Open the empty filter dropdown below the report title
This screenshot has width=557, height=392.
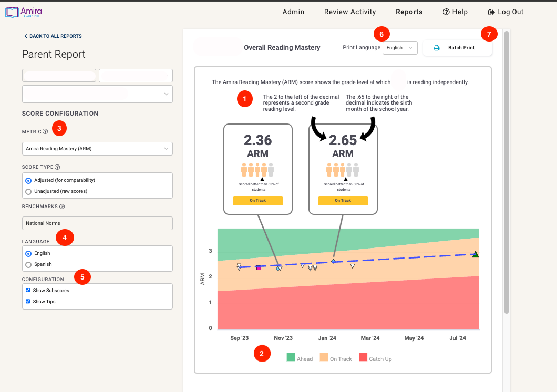point(97,94)
